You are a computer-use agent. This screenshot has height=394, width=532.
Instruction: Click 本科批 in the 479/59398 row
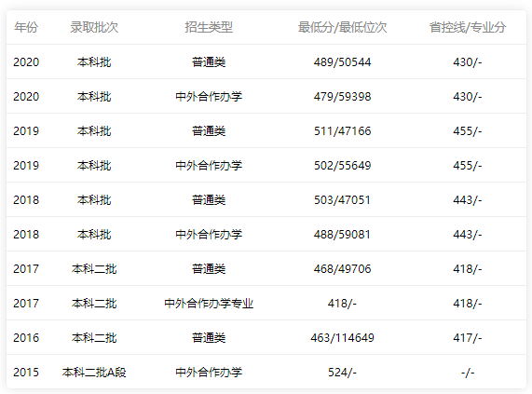(94, 97)
